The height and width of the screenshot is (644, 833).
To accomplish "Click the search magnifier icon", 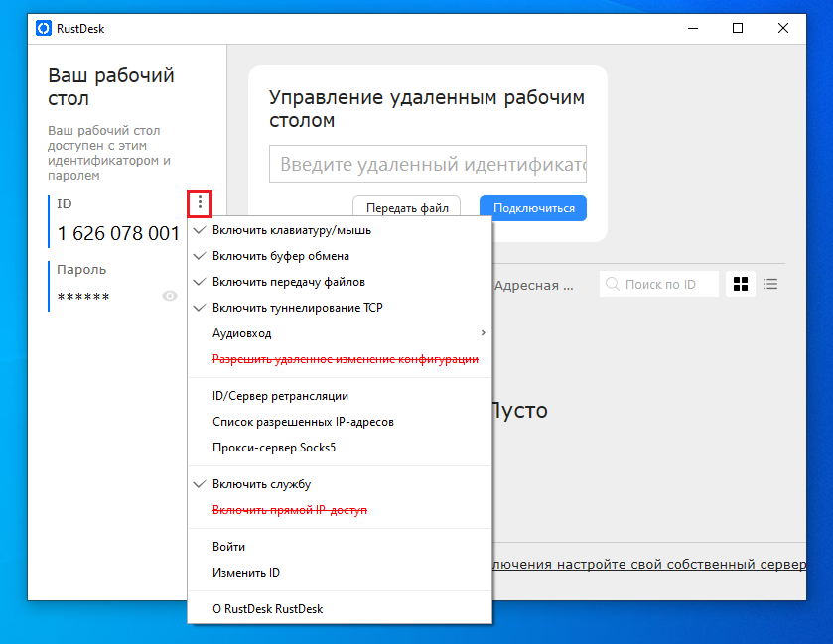I will (x=612, y=284).
